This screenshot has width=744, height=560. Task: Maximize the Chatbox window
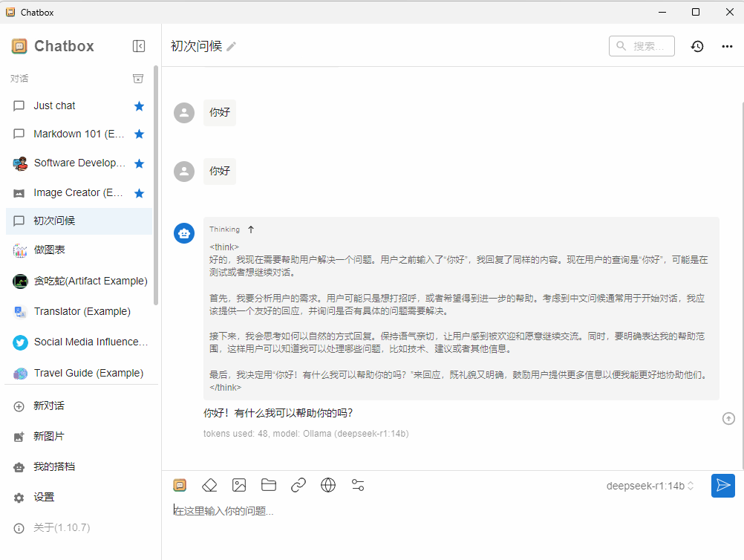696,12
